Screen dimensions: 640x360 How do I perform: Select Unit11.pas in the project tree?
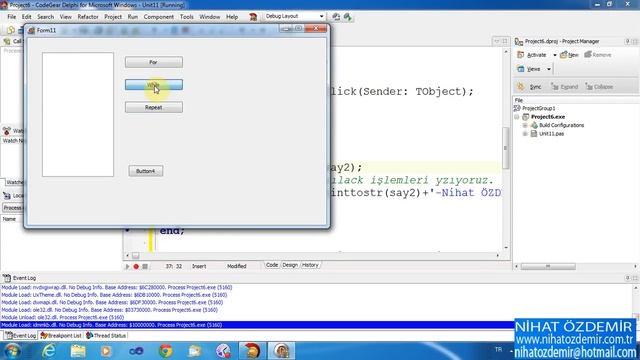pos(551,134)
